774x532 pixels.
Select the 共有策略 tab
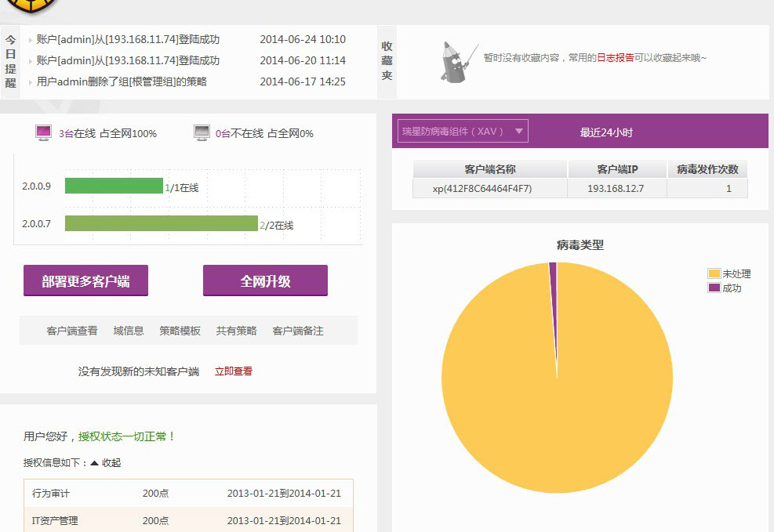[237, 331]
